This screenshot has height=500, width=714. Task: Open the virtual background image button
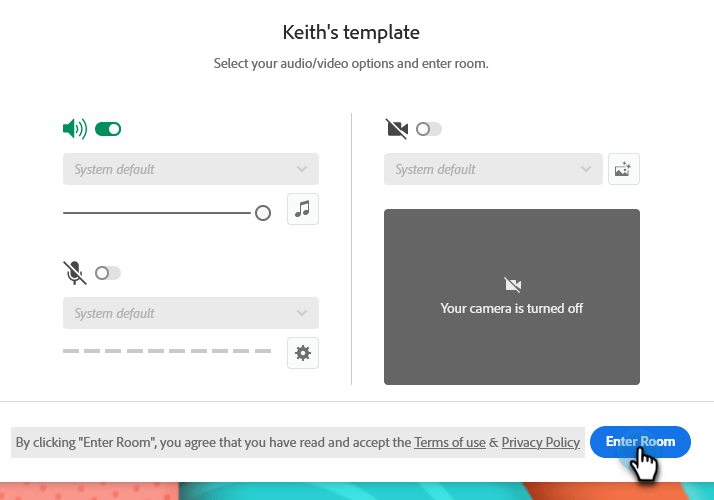click(623, 169)
